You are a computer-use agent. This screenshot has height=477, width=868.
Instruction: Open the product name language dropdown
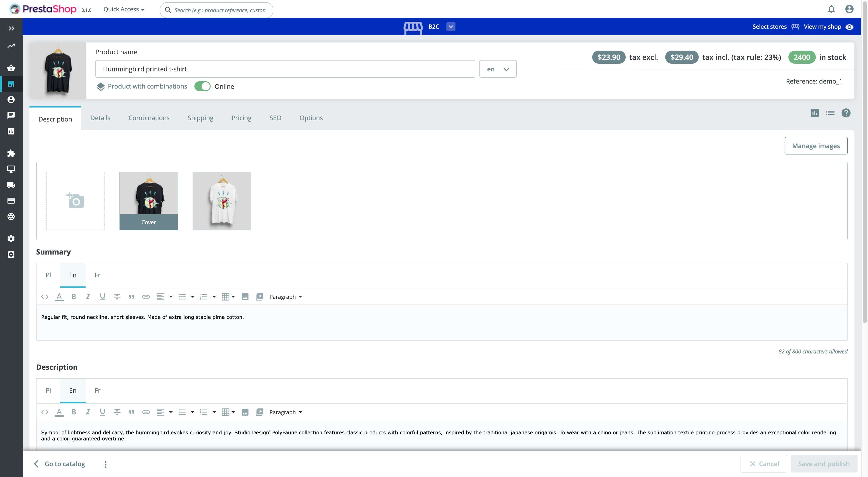(x=498, y=69)
